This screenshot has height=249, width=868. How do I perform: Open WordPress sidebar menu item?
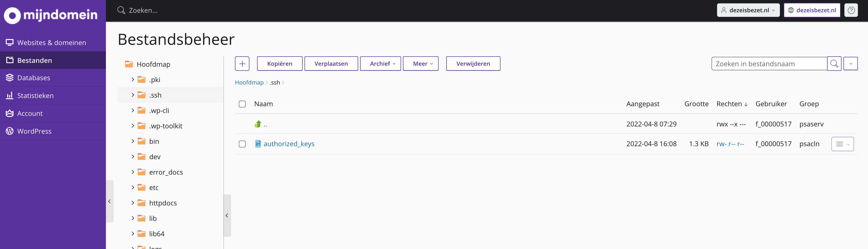(34, 131)
